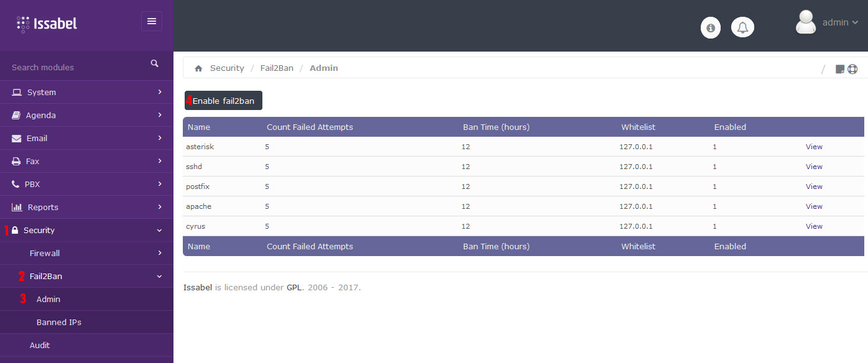This screenshot has height=363, width=868.
Task: Click the asterisk name cell
Action: point(200,147)
